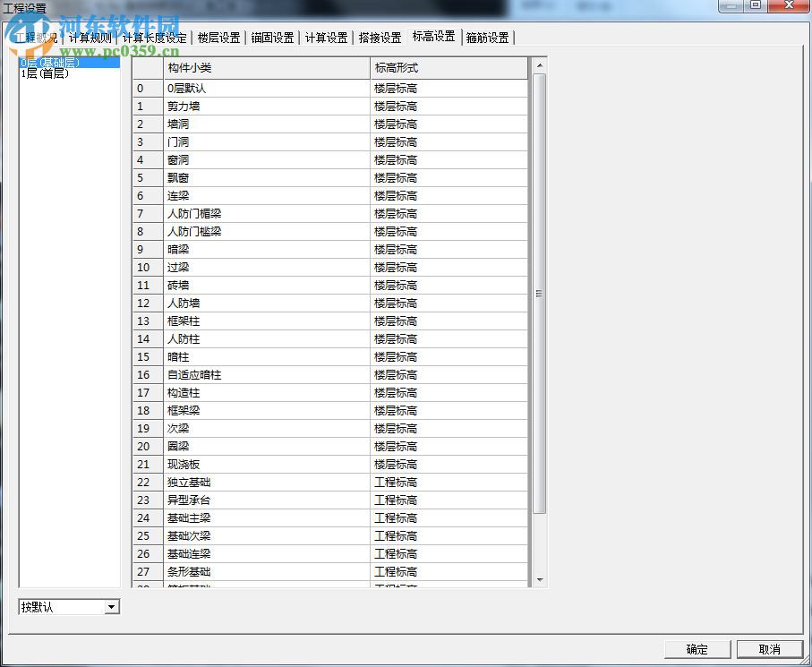This screenshot has height=667, width=812.
Task: Click the 标高形式 column header
Action: [449, 68]
